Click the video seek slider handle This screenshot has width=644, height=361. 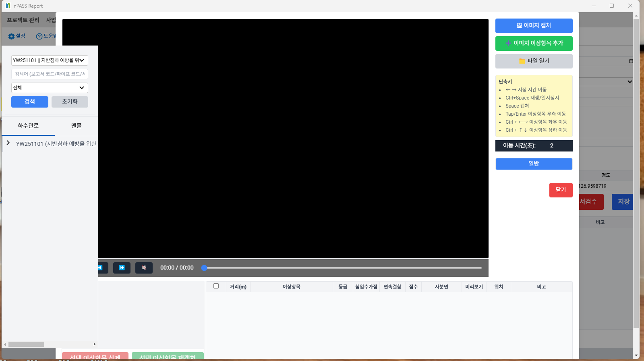click(204, 268)
